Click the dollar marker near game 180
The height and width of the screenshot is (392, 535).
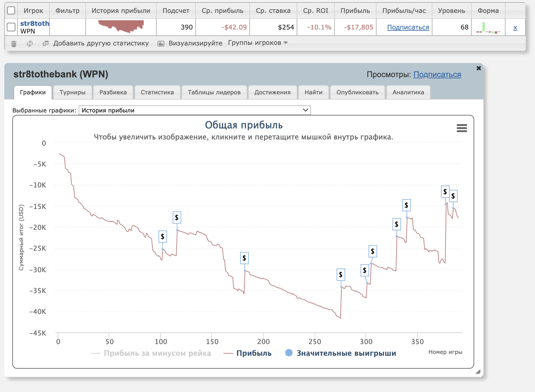pos(244,258)
